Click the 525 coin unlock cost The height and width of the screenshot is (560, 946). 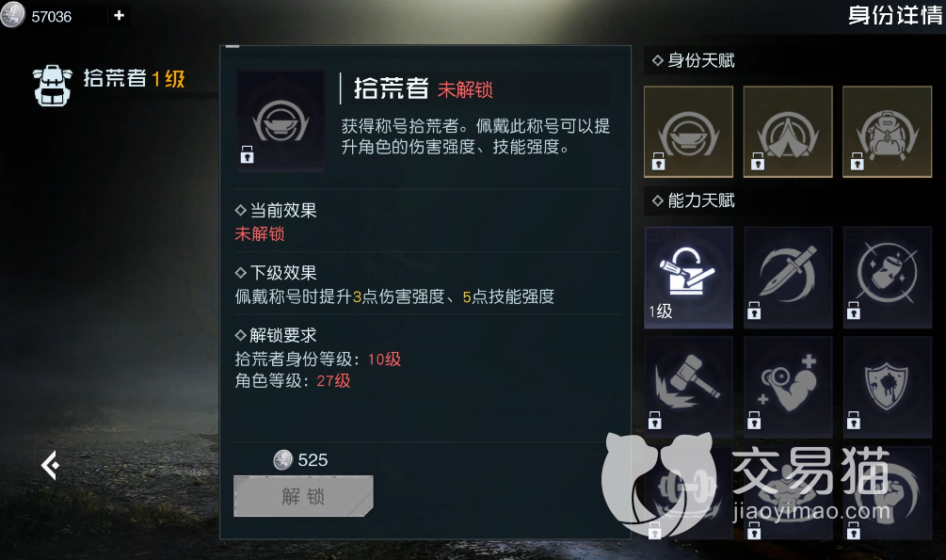pos(300,460)
